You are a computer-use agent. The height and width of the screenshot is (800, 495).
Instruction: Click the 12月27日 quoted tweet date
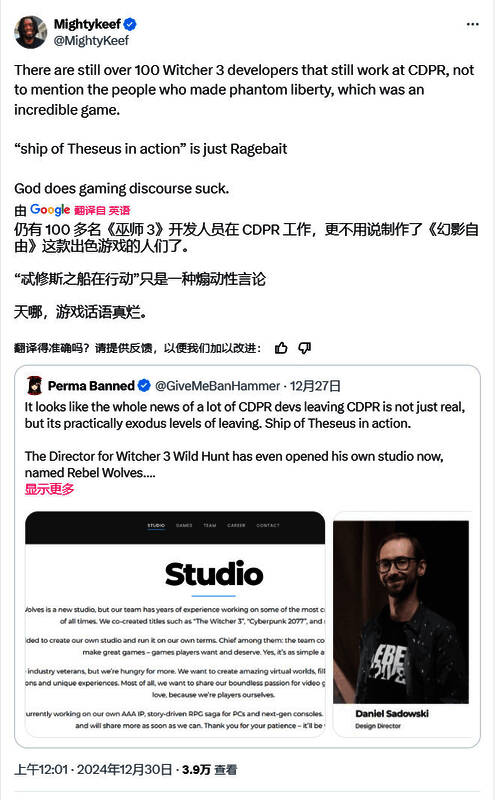coord(315,386)
